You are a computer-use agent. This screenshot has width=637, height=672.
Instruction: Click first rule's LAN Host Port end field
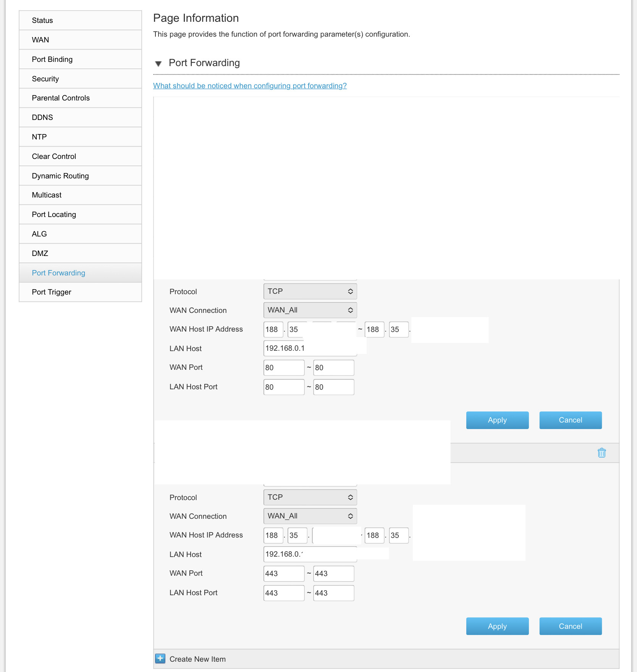333,387
